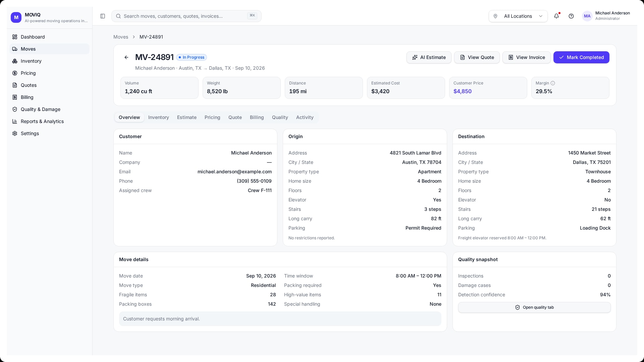Click the shield icon on Open quality tab
This screenshot has height=362, width=644.
pos(518,307)
